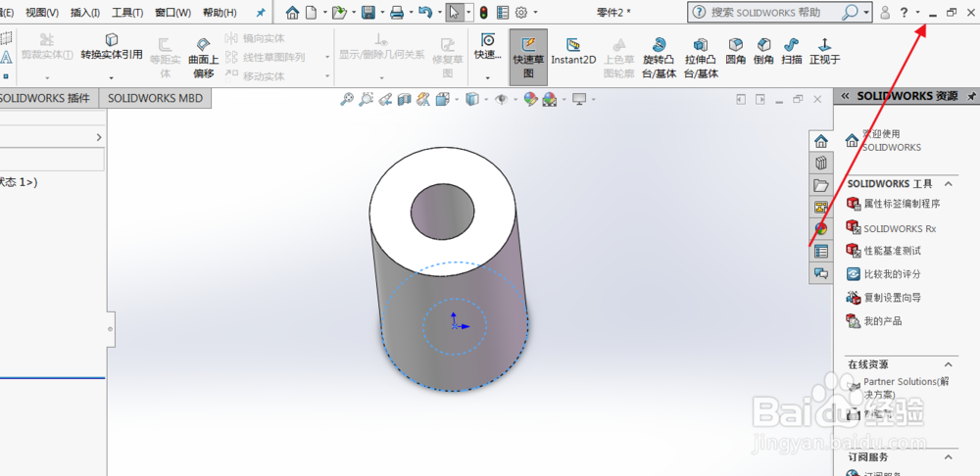Select the Sweep (扫描) tool

[x=792, y=51]
